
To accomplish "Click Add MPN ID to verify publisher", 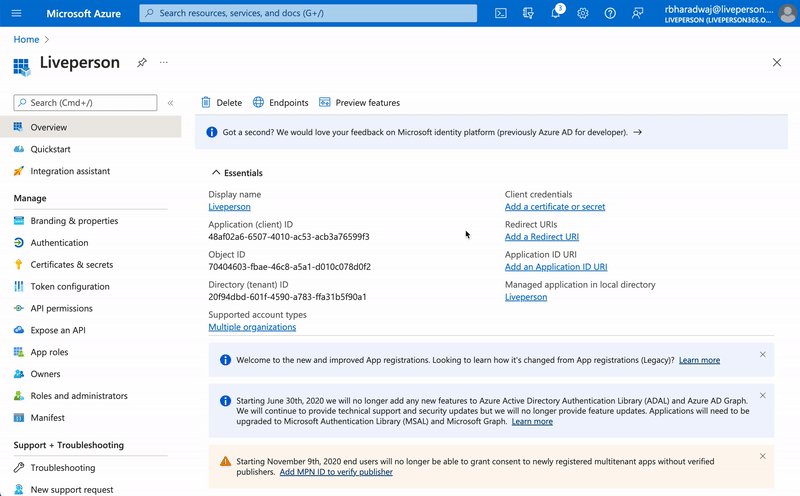I will [336, 472].
